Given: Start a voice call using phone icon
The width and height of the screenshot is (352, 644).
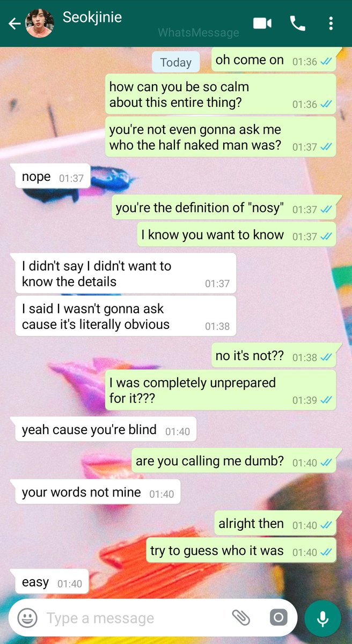Looking at the screenshot, I should click(297, 23).
